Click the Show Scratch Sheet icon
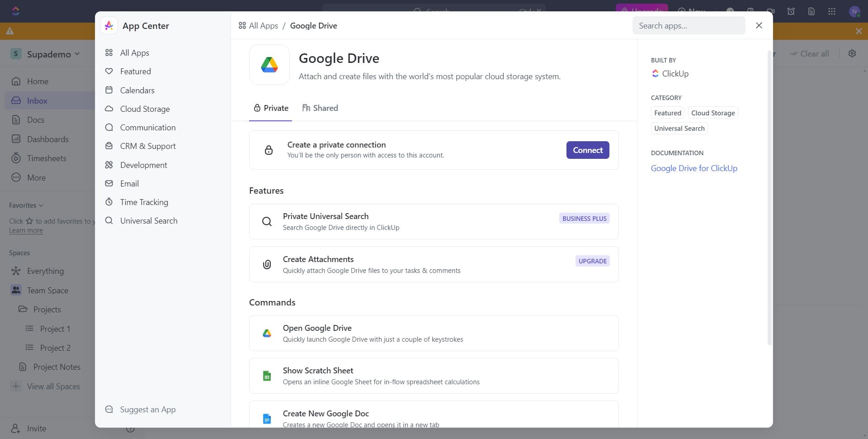 pos(267,376)
